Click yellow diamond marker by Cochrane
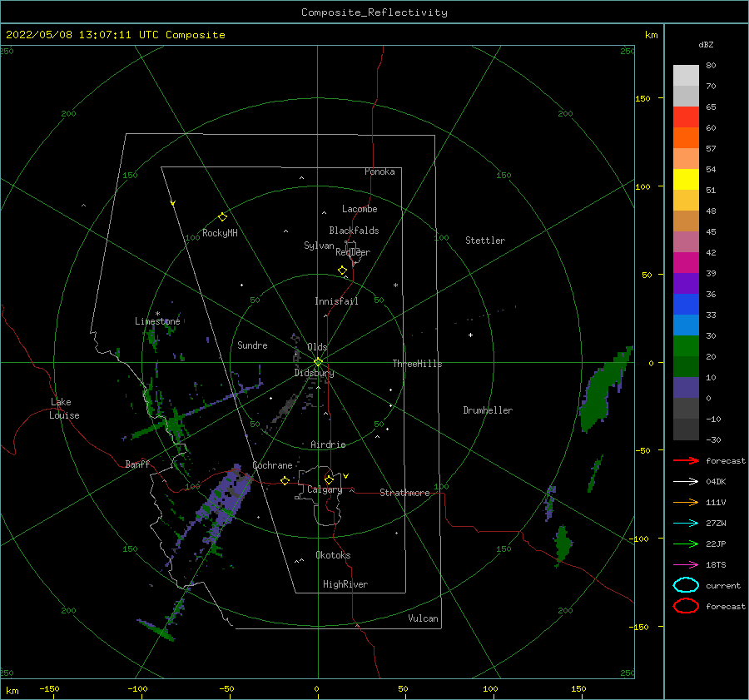Image resolution: width=749 pixels, height=700 pixels. [x=285, y=480]
